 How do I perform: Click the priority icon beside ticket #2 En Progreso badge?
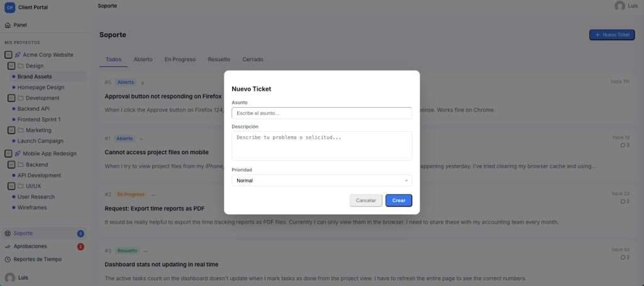click(x=153, y=195)
